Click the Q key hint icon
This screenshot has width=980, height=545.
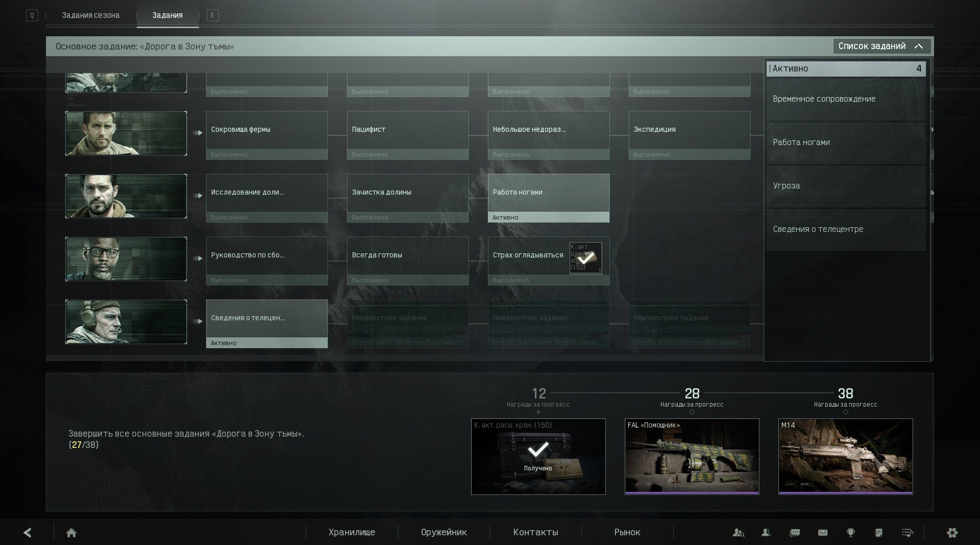pyautogui.click(x=32, y=15)
